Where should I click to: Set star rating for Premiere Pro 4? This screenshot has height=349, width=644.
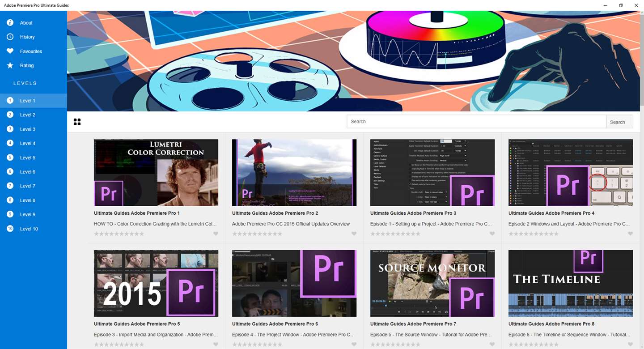pyautogui.click(x=534, y=234)
